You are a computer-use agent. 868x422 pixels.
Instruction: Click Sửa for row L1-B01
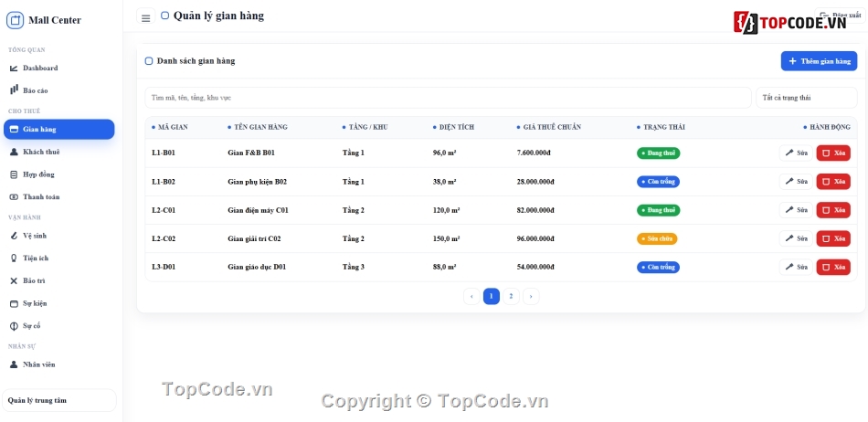796,153
